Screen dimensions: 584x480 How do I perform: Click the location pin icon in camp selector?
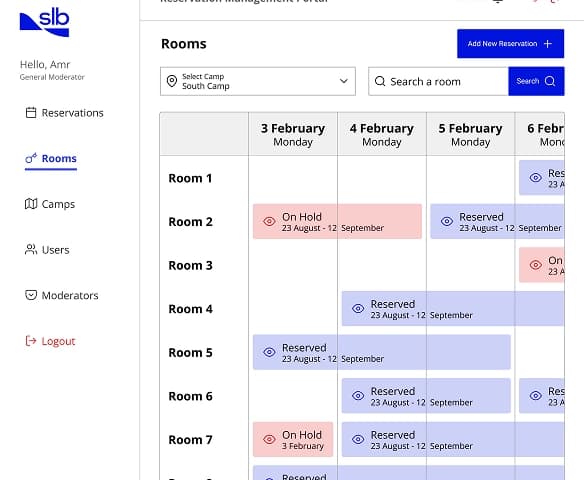tap(172, 81)
